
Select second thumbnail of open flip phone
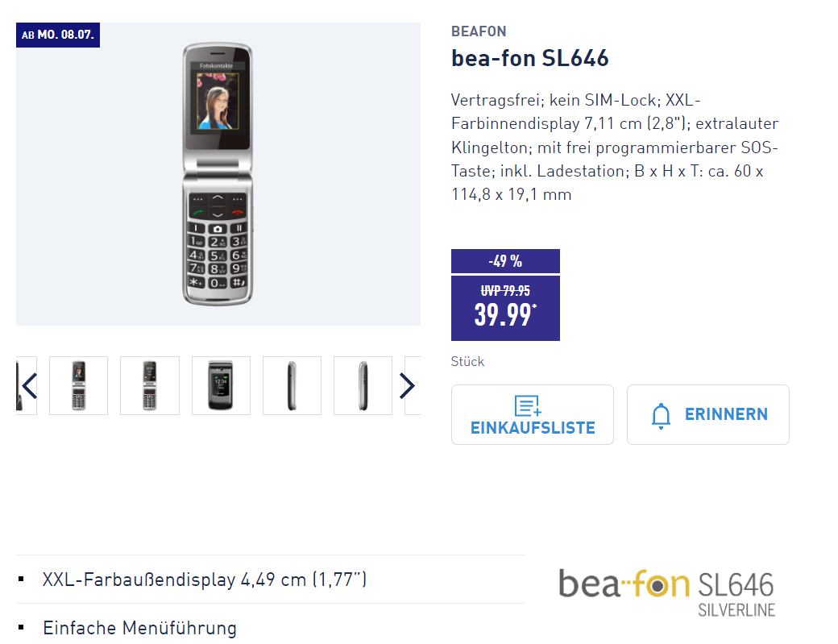(150, 386)
